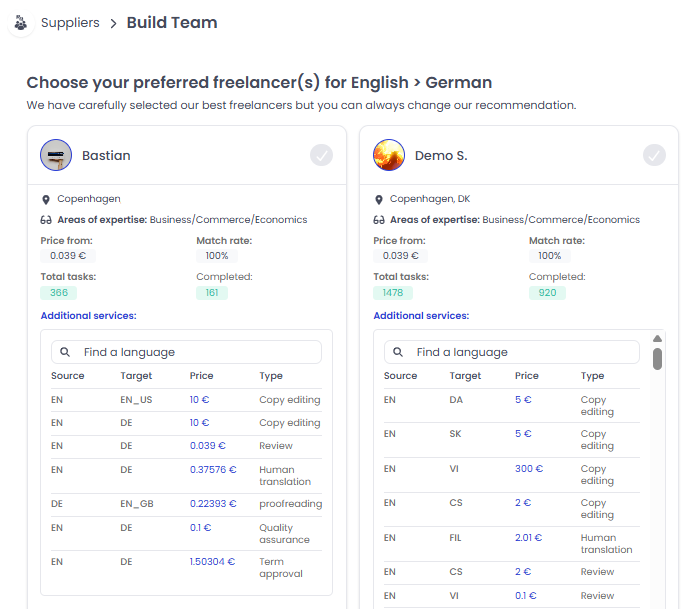Open Bastian's avatar picture
Screen dimensions: 687x609
56,155
